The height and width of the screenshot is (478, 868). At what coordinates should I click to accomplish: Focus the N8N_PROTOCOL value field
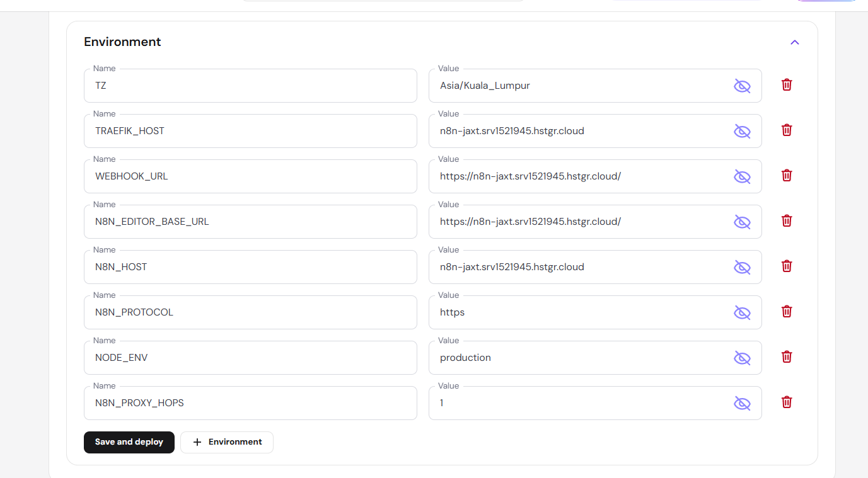580,312
